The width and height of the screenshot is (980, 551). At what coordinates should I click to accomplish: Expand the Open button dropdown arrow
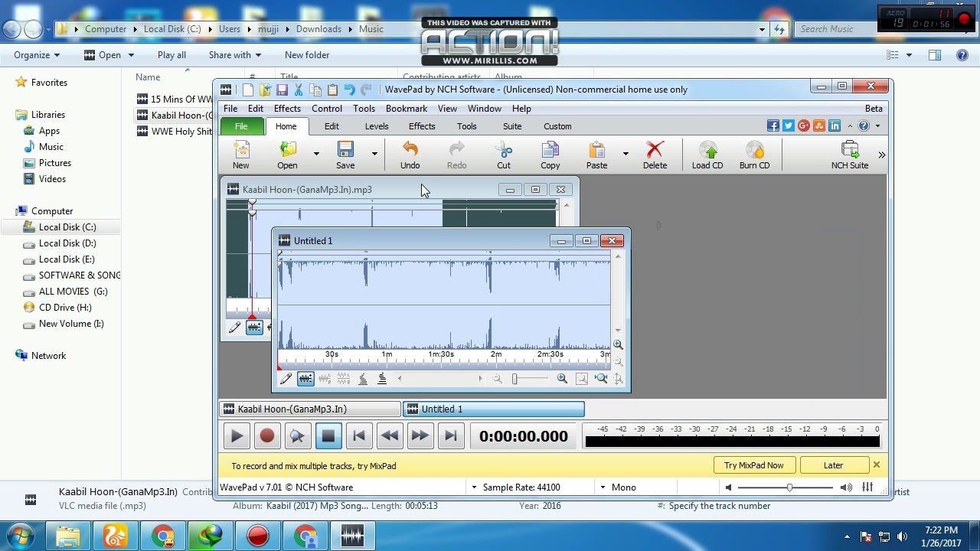click(315, 154)
